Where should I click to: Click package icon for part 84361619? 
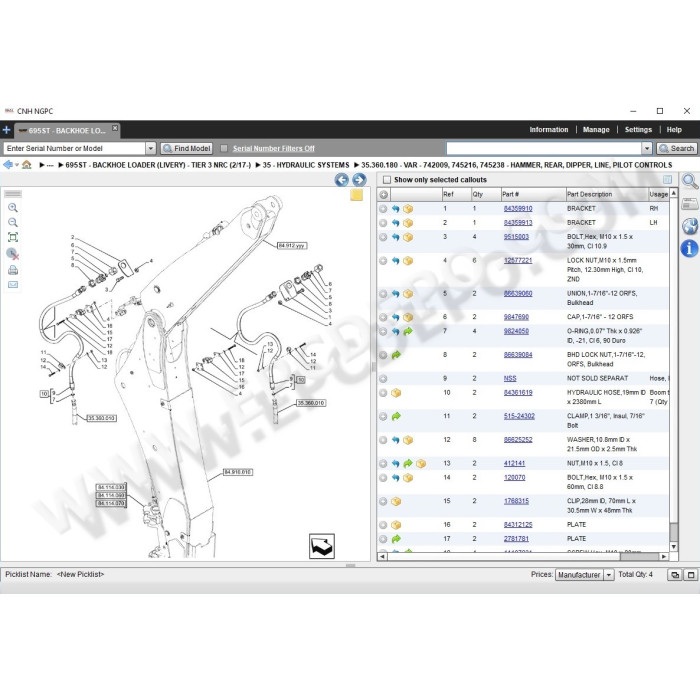pos(396,393)
